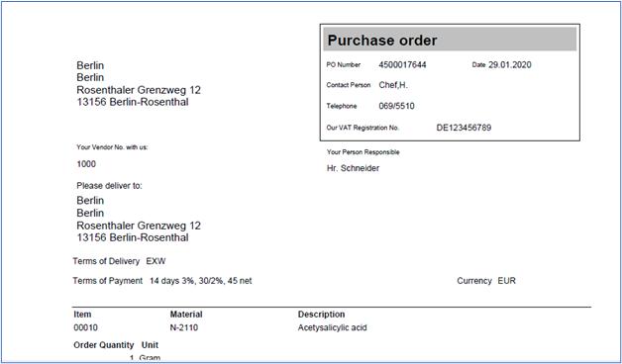Click the date 29.01.2020
This screenshot has width=622, height=364.
coord(510,65)
